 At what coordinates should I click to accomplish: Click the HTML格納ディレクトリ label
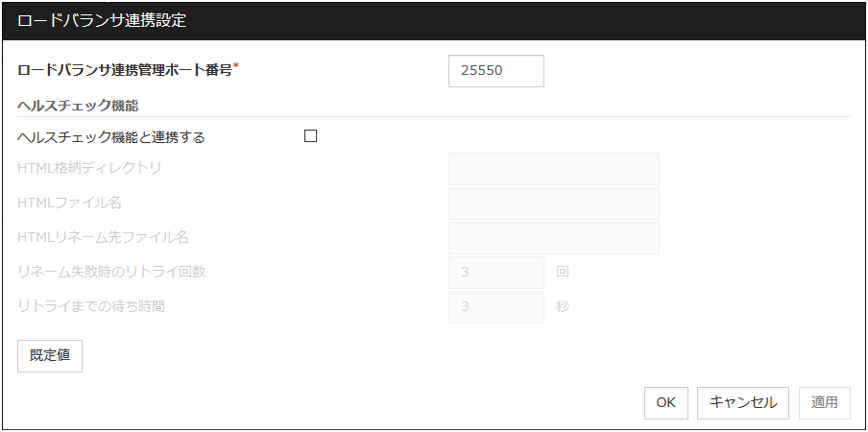[89, 168]
